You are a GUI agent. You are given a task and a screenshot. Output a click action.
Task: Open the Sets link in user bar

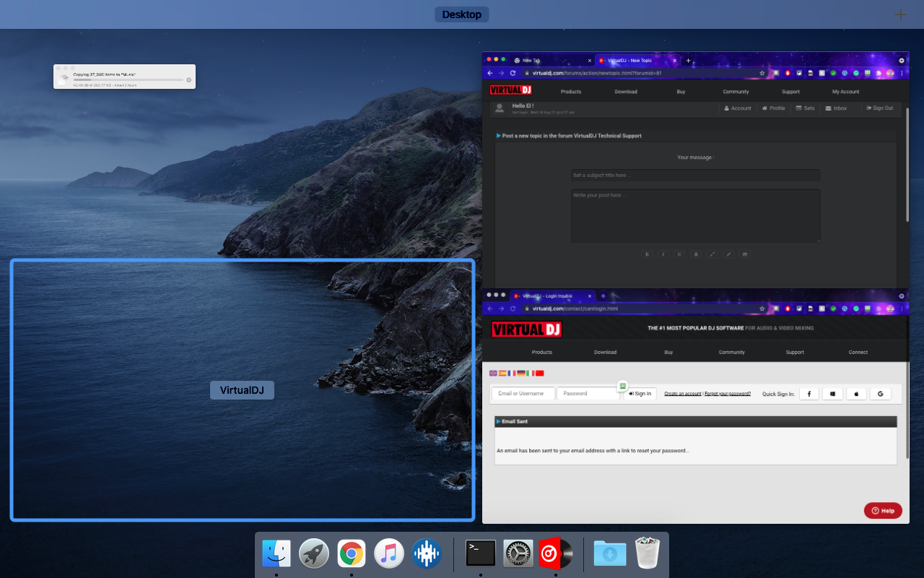pos(805,108)
